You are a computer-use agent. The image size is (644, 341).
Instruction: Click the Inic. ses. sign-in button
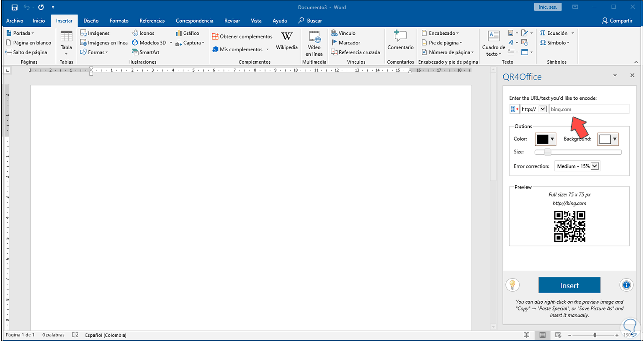[548, 7]
